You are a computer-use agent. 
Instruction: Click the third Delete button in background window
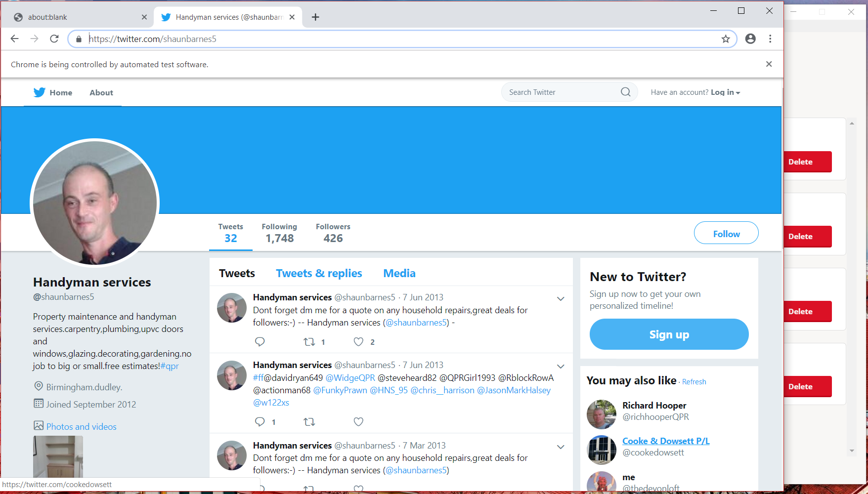click(x=808, y=312)
